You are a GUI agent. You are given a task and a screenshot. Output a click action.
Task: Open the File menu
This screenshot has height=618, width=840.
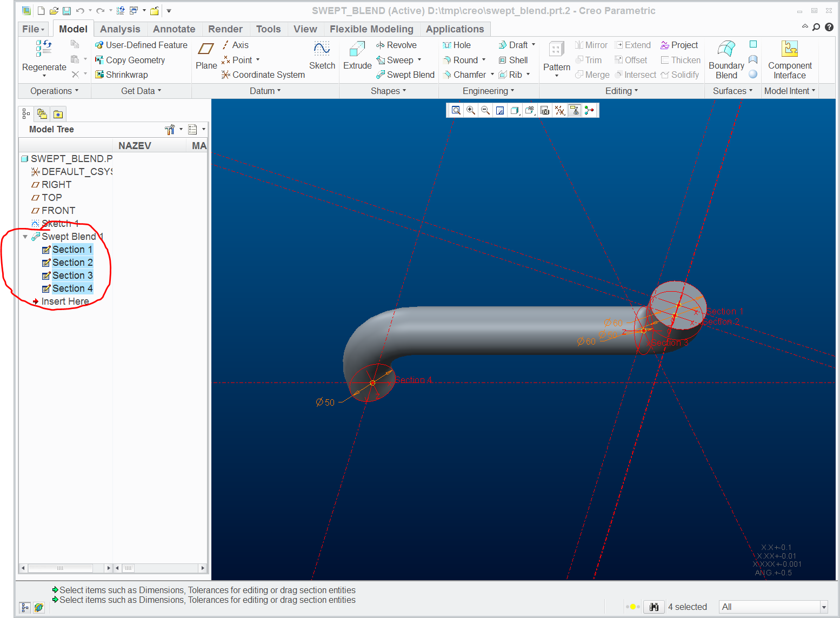pyautogui.click(x=33, y=29)
